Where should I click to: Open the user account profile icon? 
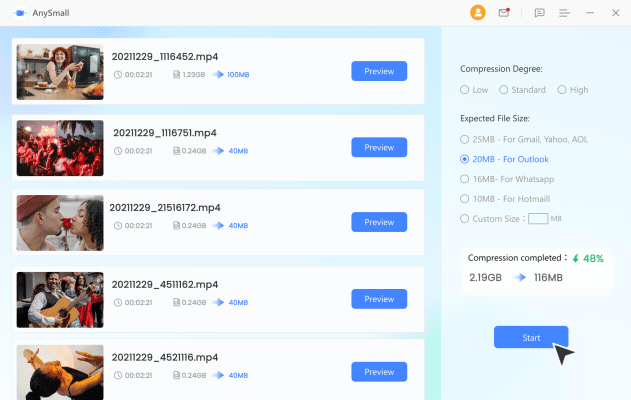click(x=477, y=13)
